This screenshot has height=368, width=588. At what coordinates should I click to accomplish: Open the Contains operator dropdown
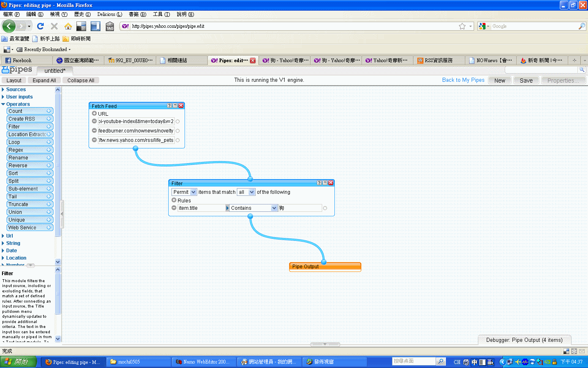pyautogui.click(x=254, y=208)
